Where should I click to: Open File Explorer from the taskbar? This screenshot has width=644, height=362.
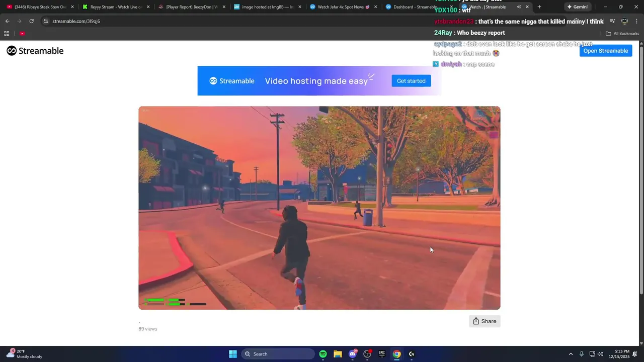click(x=338, y=354)
